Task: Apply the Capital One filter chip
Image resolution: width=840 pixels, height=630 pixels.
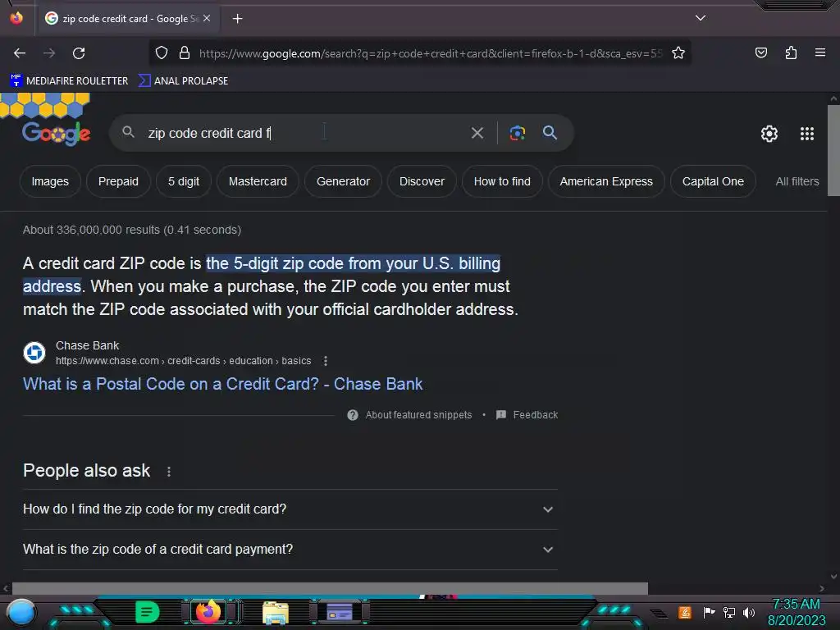Action: [713, 181]
